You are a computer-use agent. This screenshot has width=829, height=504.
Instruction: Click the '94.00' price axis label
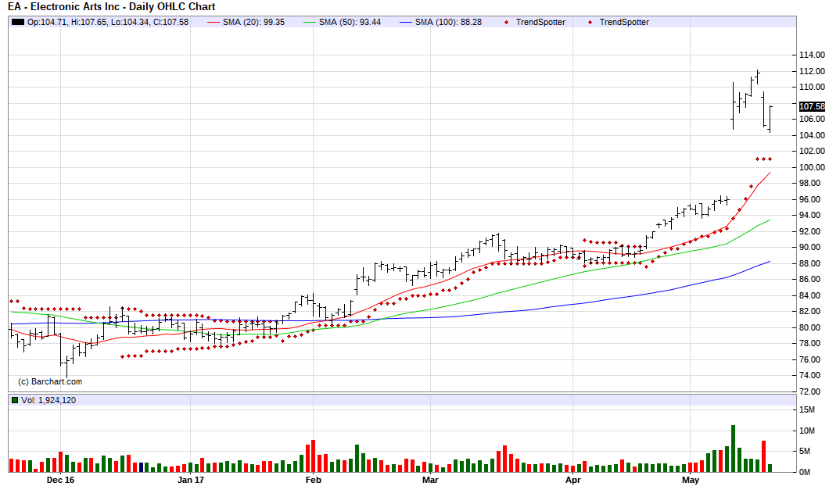coord(812,216)
